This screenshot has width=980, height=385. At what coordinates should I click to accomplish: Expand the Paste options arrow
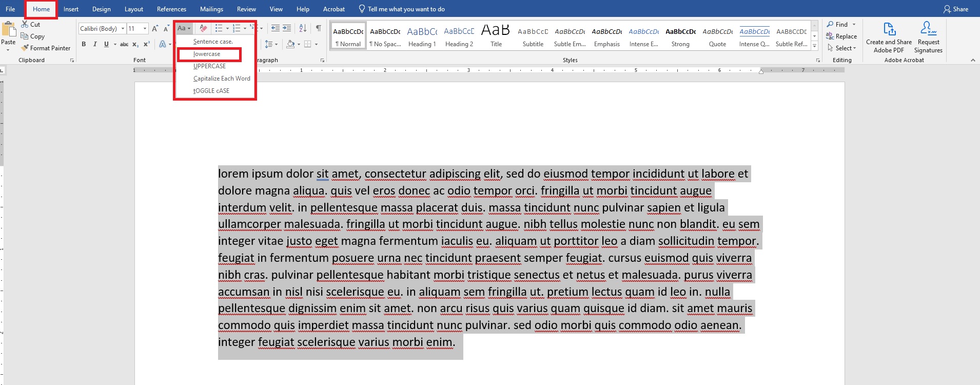tap(8, 50)
